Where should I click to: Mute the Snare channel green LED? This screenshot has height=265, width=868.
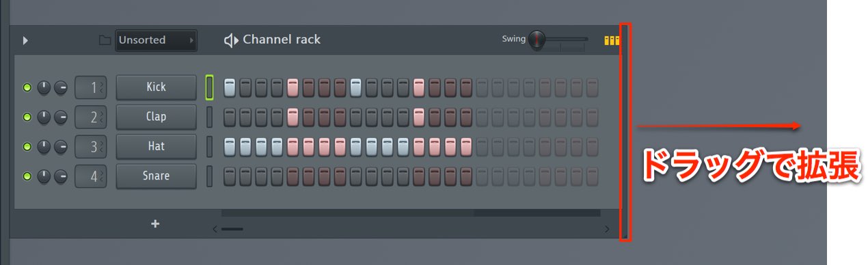click(x=27, y=176)
